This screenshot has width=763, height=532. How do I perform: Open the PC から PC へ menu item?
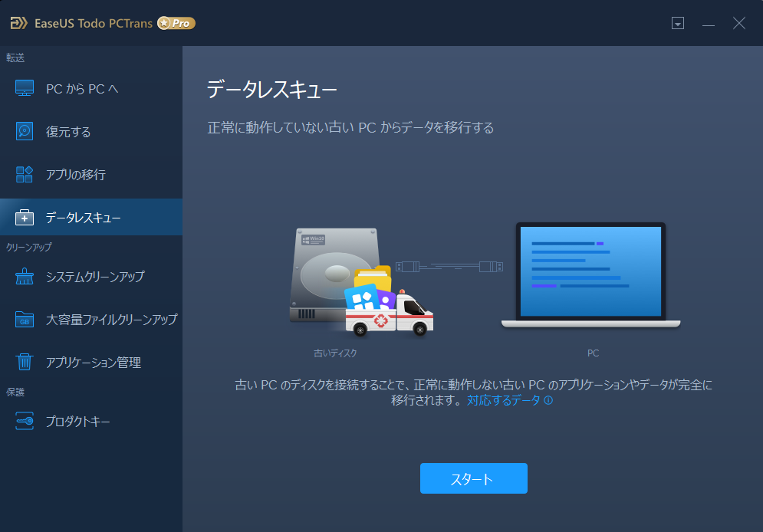91,88
